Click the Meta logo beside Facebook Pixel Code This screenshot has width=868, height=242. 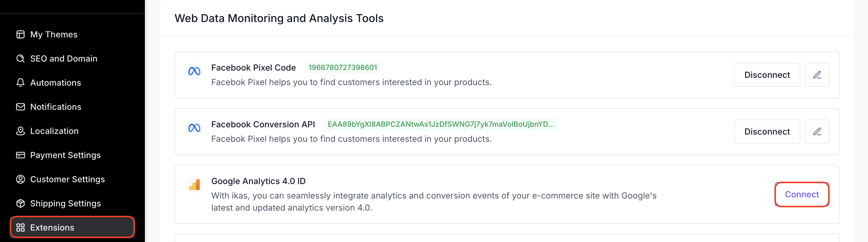tap(194, 72)
